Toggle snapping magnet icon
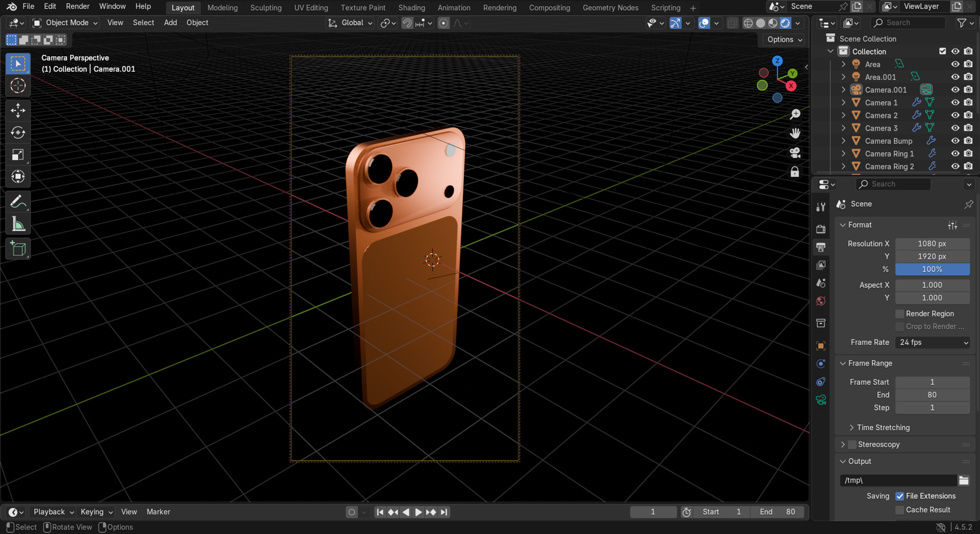Viewport: 980px width, 534px height. [x=407, y=23]
